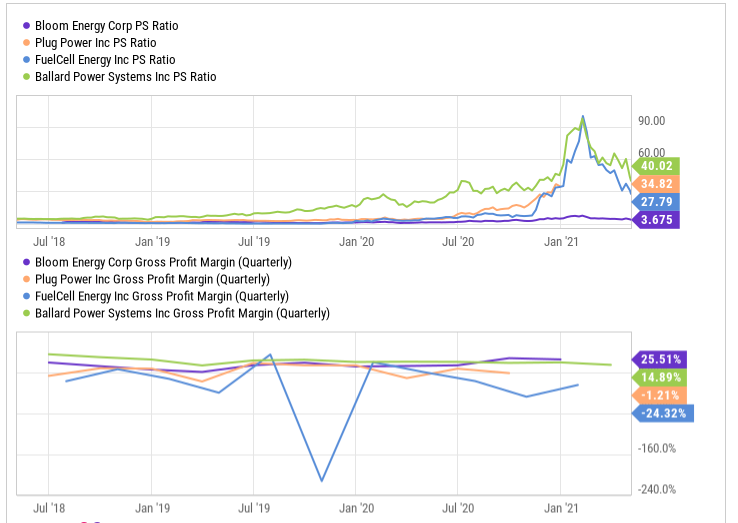
Task: Click Jul '18 label under Gross Profit Margin chart
Action: click(49, 508)
